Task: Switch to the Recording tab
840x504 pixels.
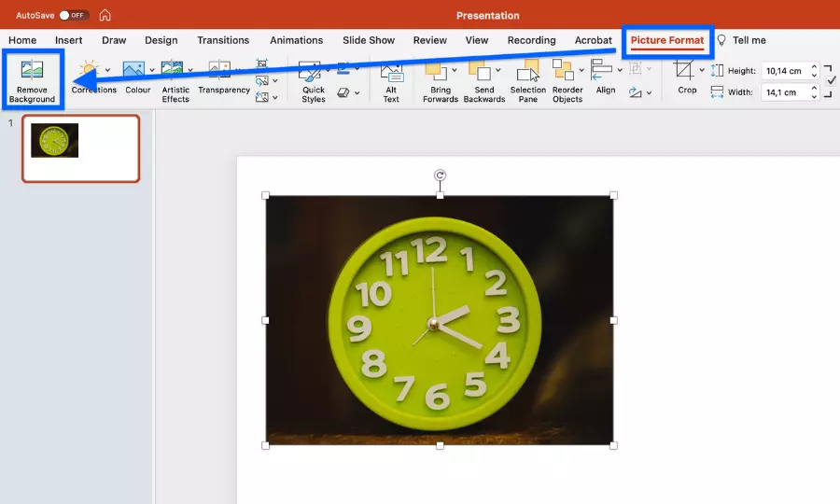Action: [531, 40]
